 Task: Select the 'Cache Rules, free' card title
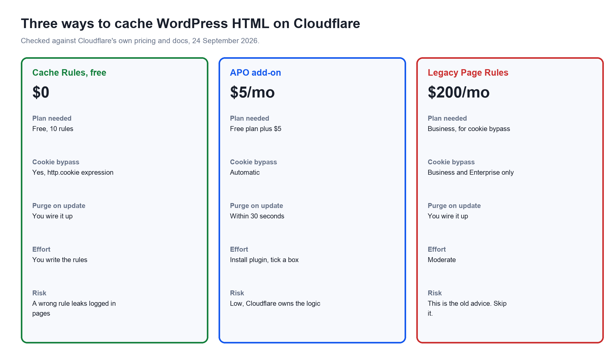pos(69,73)
